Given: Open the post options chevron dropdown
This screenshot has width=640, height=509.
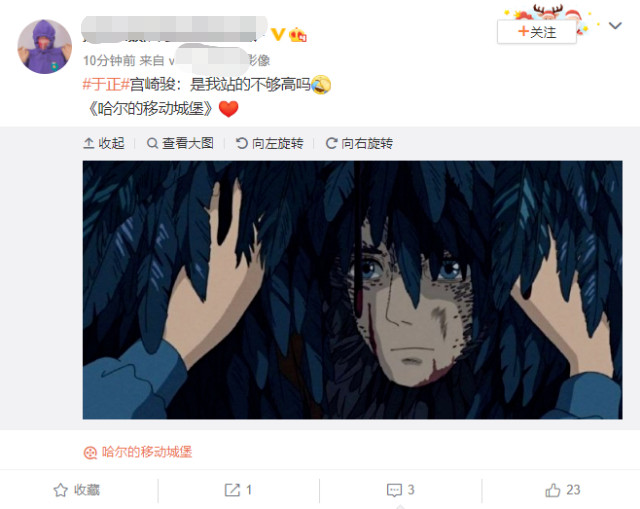Looking at the screenshot, I should pos(615,26).
